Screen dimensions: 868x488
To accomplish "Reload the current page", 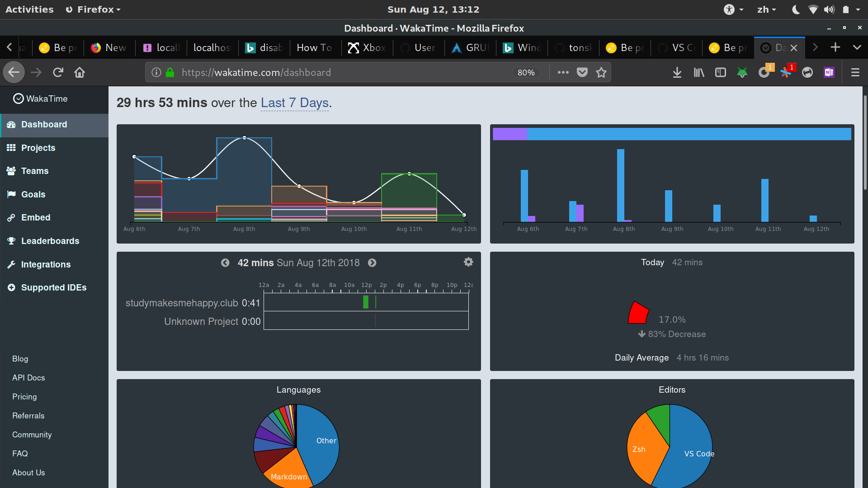I will 58,72.
